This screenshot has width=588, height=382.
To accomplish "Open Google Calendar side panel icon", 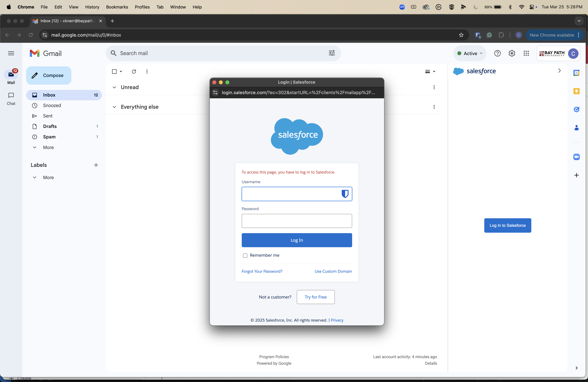I will (x=576, y=73).
